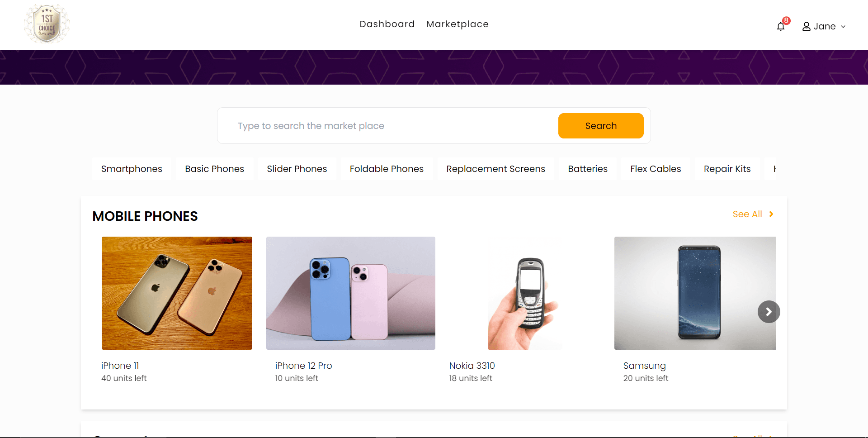Choose the Foldable Phones filter
868x438 pixels.
tap(387, 169)
